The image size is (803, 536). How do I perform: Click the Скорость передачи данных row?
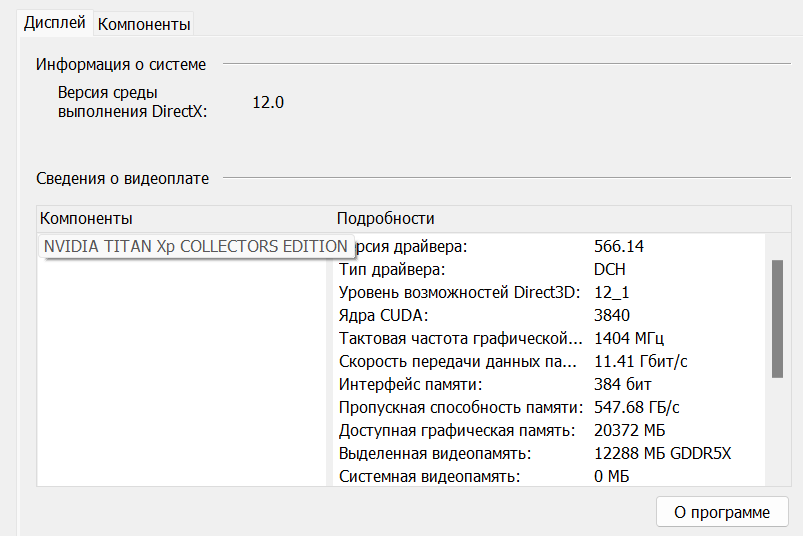[458, 361]
